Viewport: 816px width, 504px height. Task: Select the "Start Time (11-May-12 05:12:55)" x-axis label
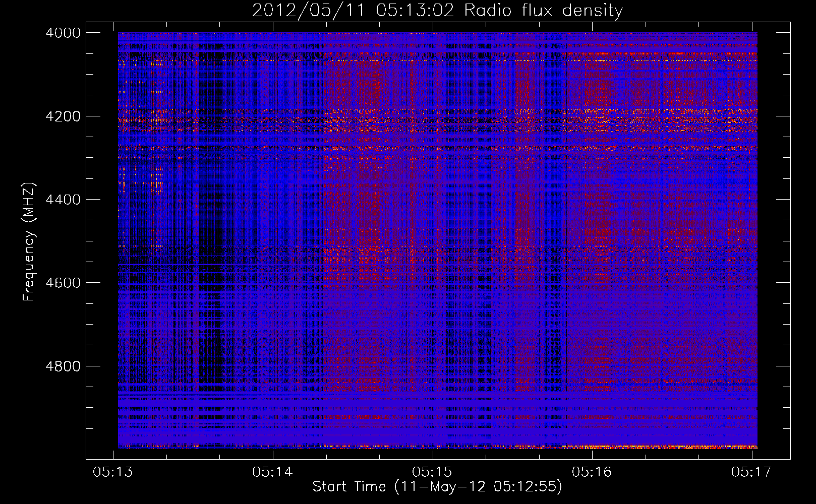(x=437, y=486)
